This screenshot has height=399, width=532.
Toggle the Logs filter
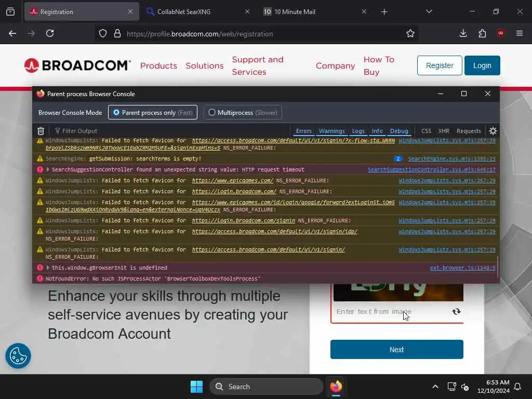[358, 131]
